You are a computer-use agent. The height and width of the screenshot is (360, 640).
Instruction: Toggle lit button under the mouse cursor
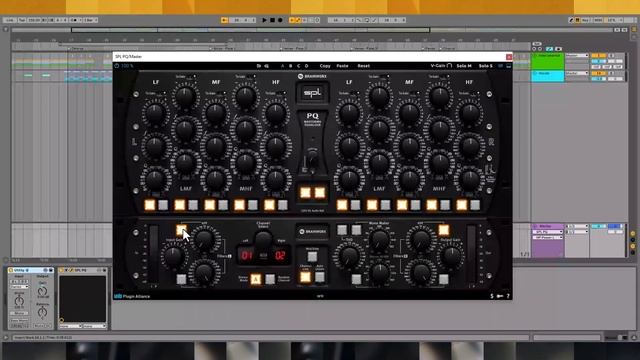pyautogui.click(x=181, y=230)
